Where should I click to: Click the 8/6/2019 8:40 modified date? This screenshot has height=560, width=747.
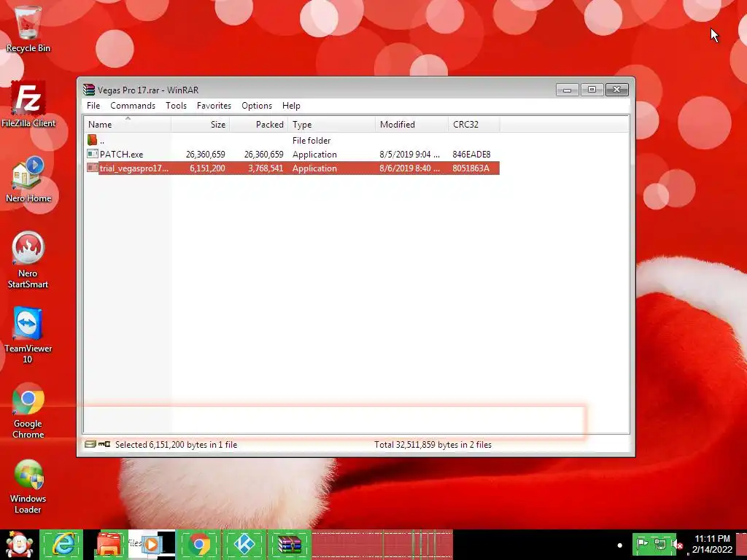409,168
